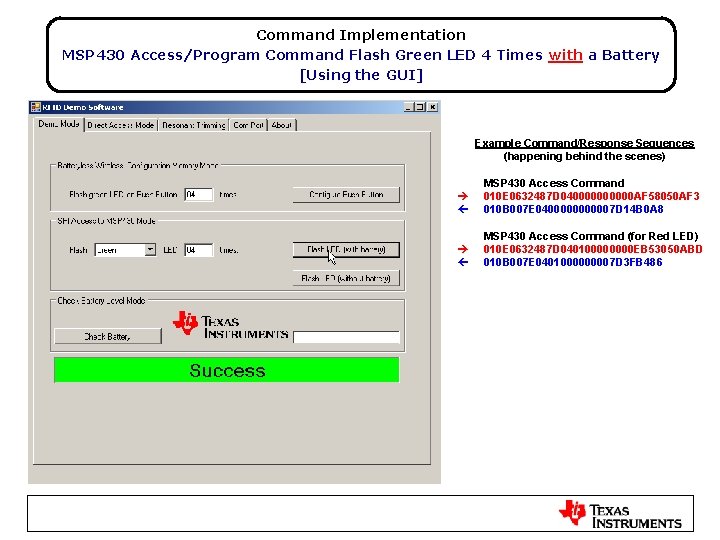The width and height of the screenshot is (720, 540).
Task: Minimize the RFID Demo Software window
Action: point(408,107)
